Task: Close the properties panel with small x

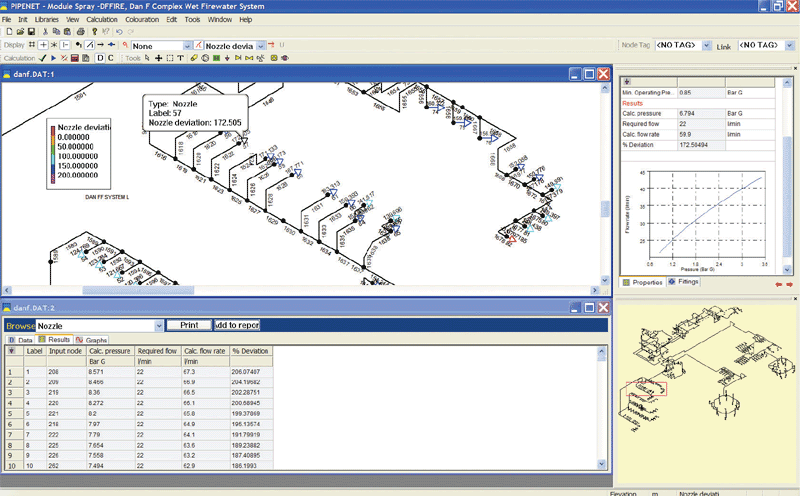Action: (x=795, y=68)
